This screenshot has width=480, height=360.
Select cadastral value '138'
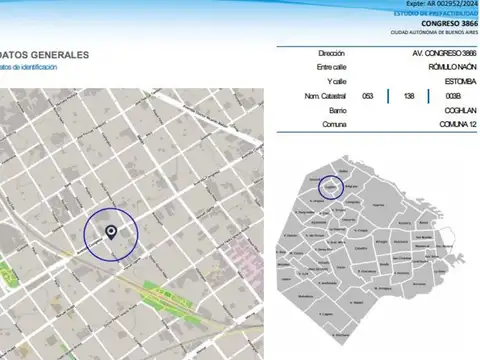(409, 96)
